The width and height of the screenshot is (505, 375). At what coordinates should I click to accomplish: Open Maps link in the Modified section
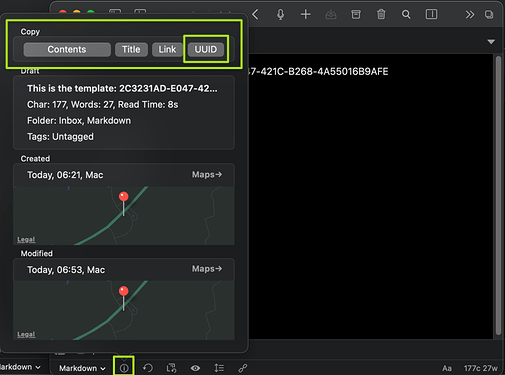(207, 269)
